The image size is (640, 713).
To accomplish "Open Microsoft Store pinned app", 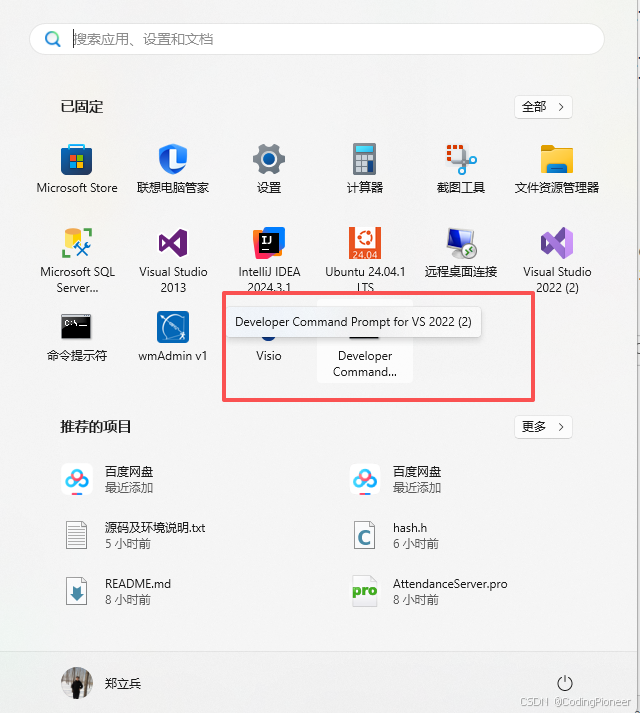I will (76, 168).
